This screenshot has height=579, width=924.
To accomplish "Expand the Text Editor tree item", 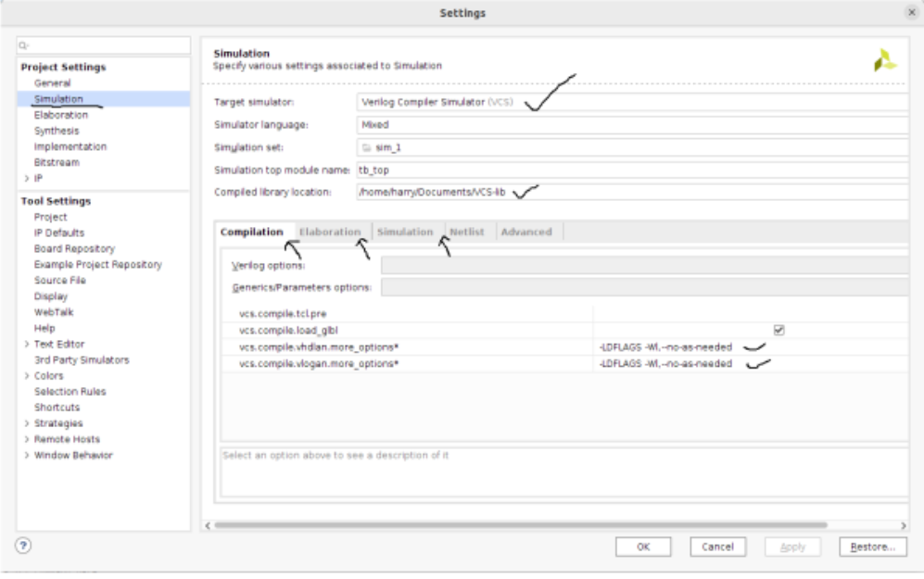I will pyautogui.click(x=25, y=344).
